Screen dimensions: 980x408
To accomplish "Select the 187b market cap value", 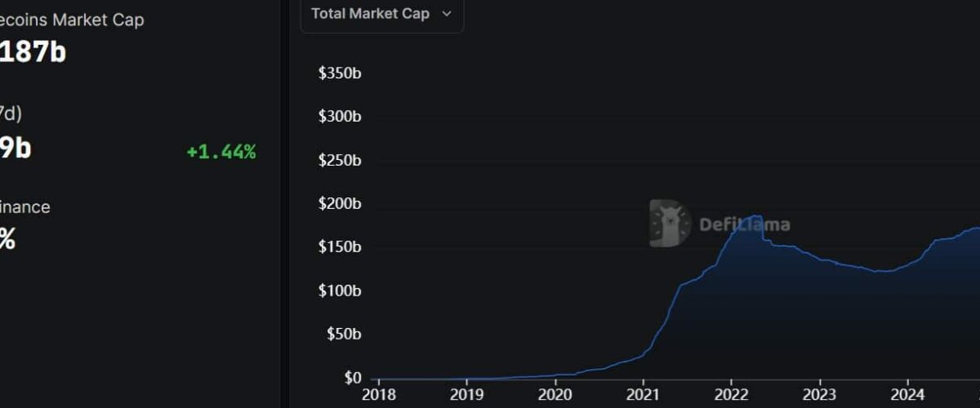I will pyautogui.click(x=33, y=52).
